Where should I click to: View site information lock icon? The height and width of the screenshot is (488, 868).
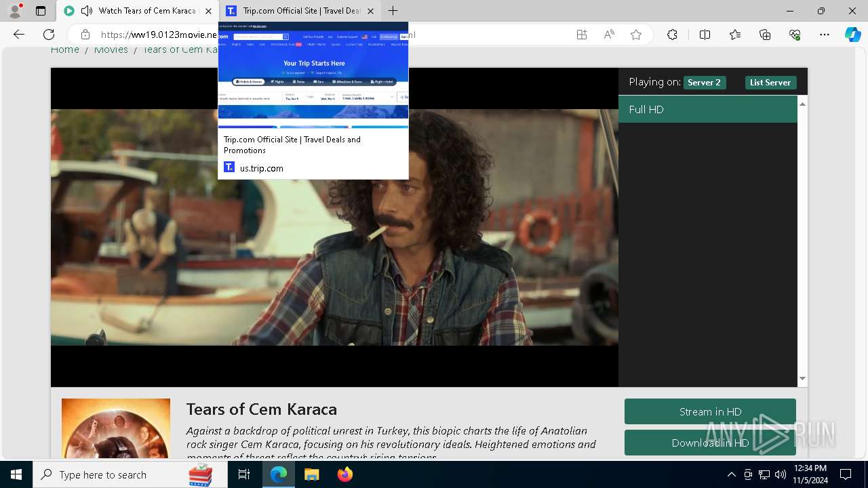click(85, 35)
